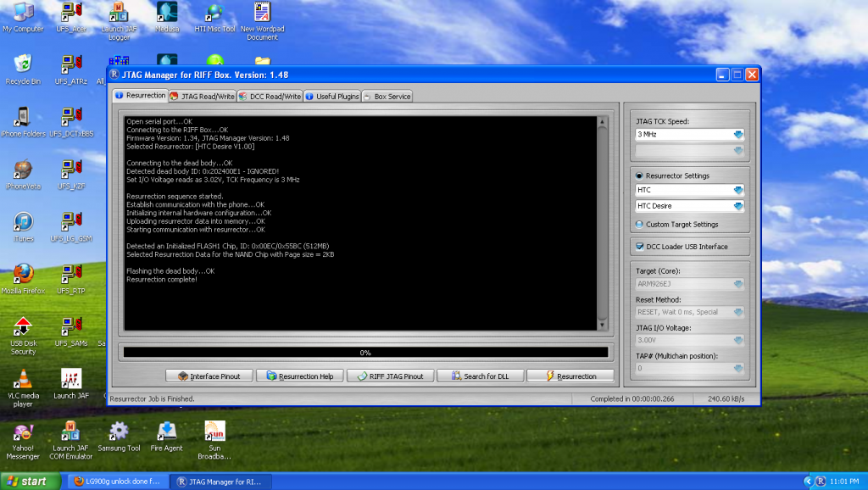Launch the UFS_RTP shortcut
Viewport: 868px width, 490px height.
point(71,280)
